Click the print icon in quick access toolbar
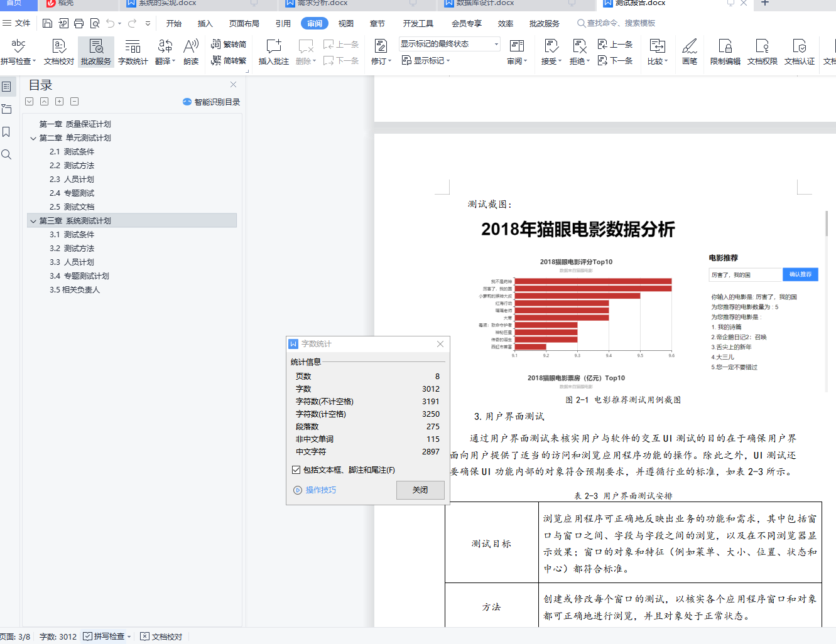 point(79,23)
